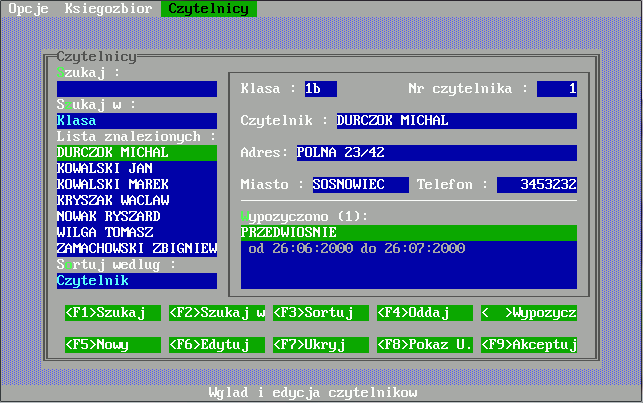Select the Czytelnicy menu
This screenshot has width=643, height=403.
(208, 8)
